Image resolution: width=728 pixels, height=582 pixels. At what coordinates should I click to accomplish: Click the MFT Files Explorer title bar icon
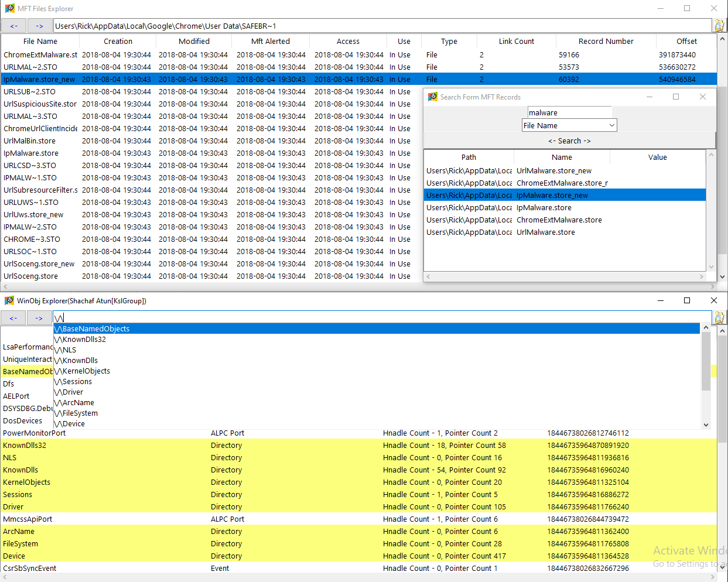point(9,9)
